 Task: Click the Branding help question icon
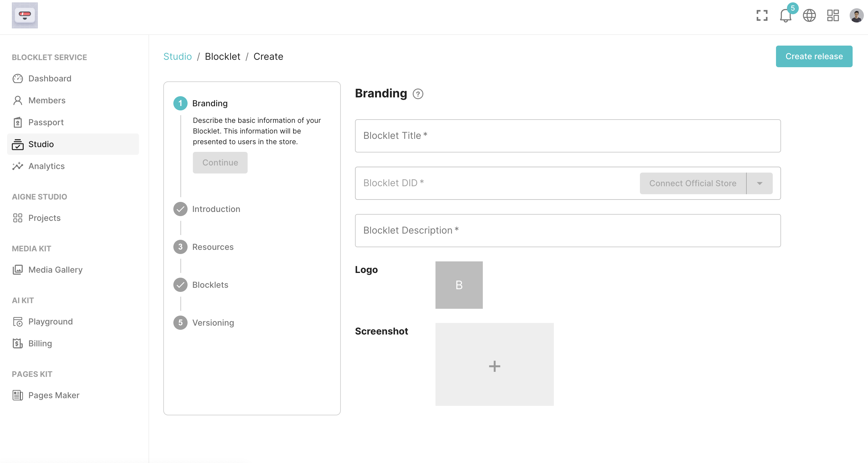418,94
